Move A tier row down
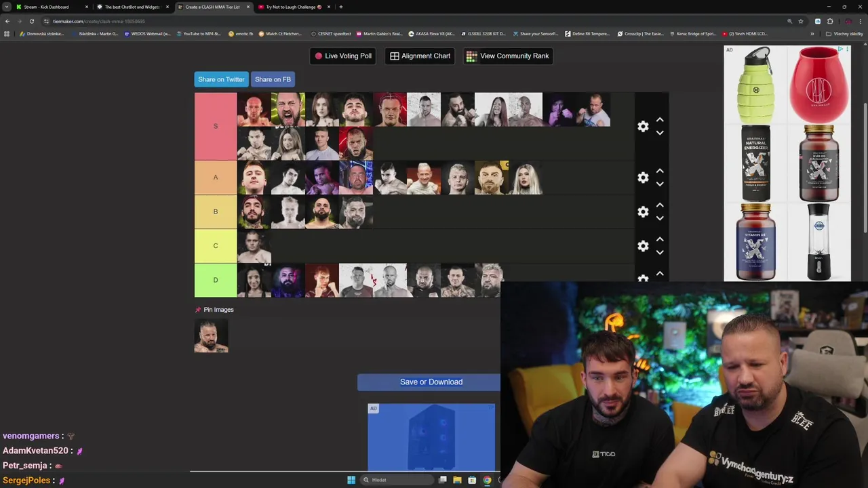868x488 pixels. tap(660, 184)
